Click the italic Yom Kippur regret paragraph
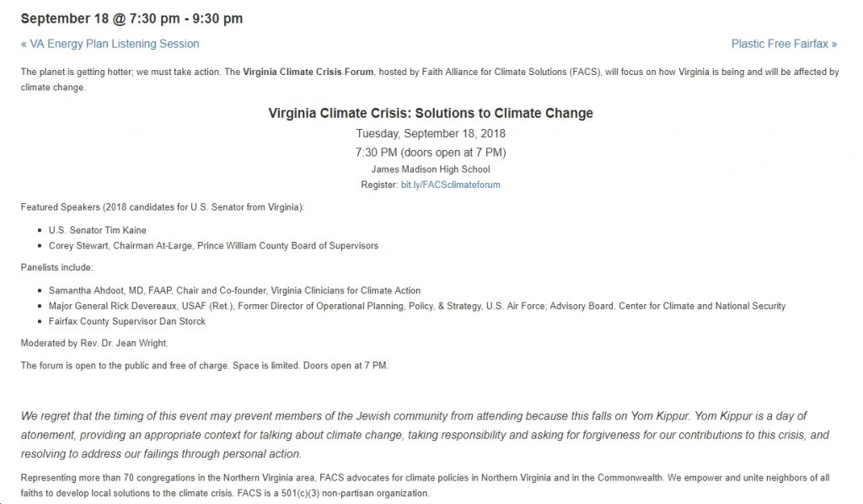863x504 pixels. coord(425,435)
